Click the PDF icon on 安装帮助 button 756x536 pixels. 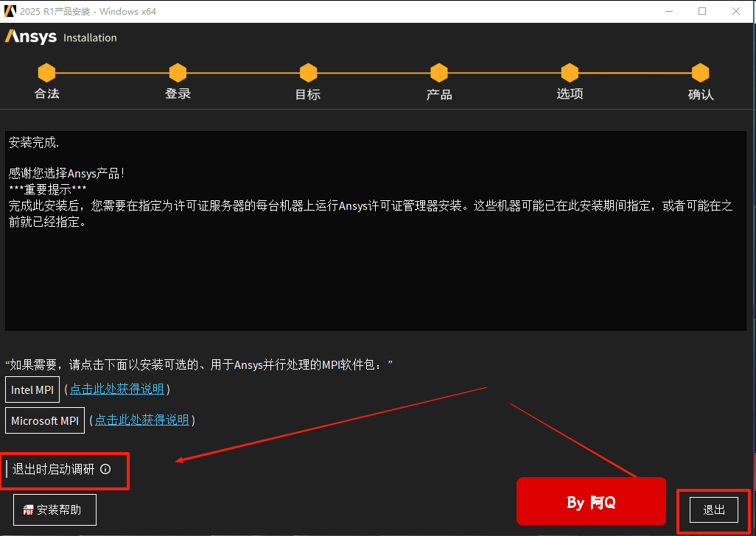[29, 510]
